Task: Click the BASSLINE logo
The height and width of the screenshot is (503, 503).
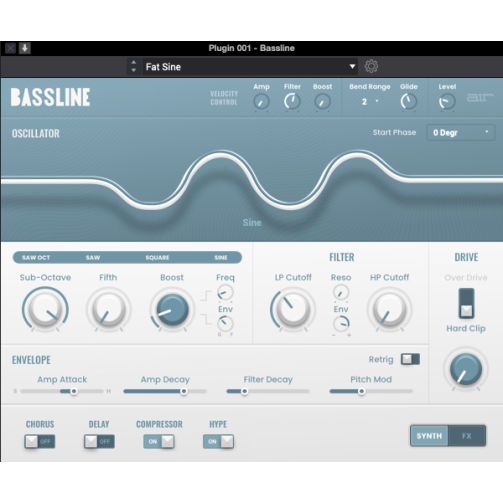Action: click(x=50, y=97)
